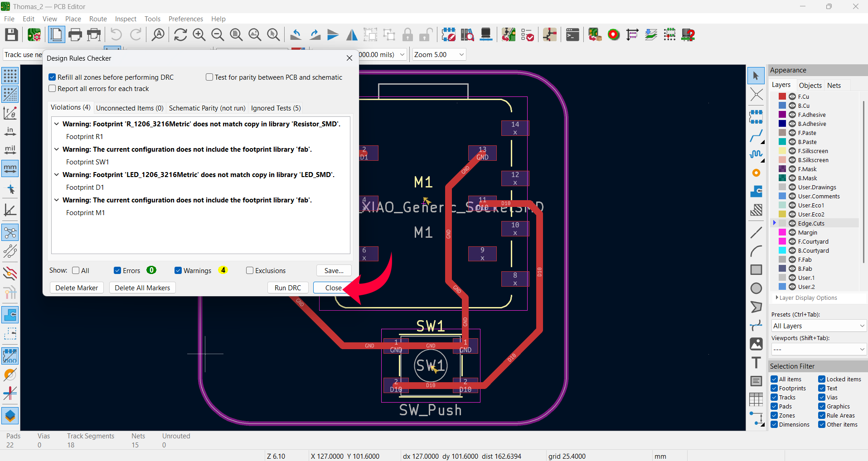The image size is (868, 461).
Task: Collapse first 'fab' library warning
Action: tap(57, 149)
